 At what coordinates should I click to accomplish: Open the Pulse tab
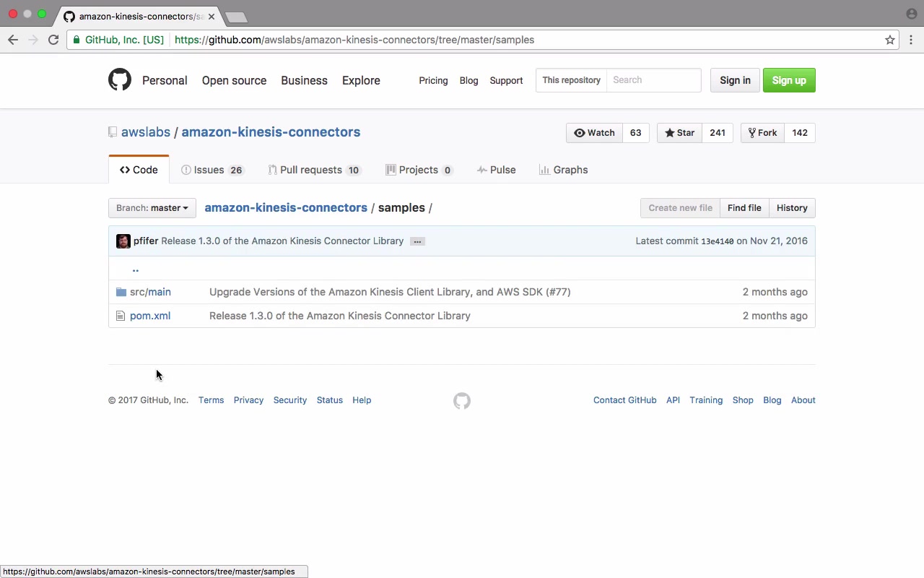point(497,170)
